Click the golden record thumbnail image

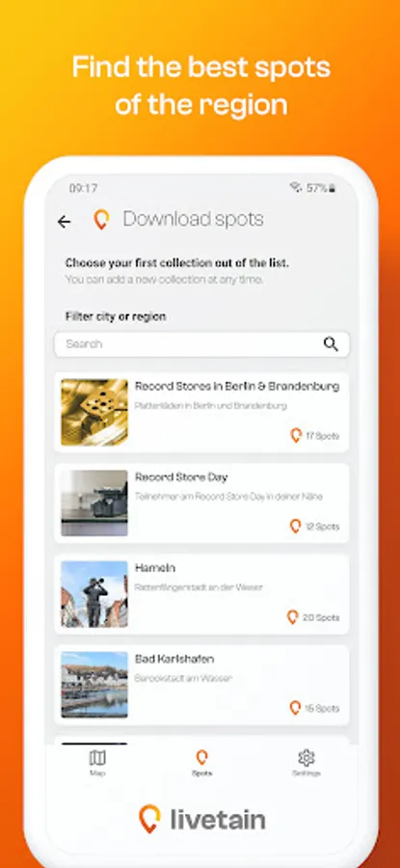click(94, 413)
